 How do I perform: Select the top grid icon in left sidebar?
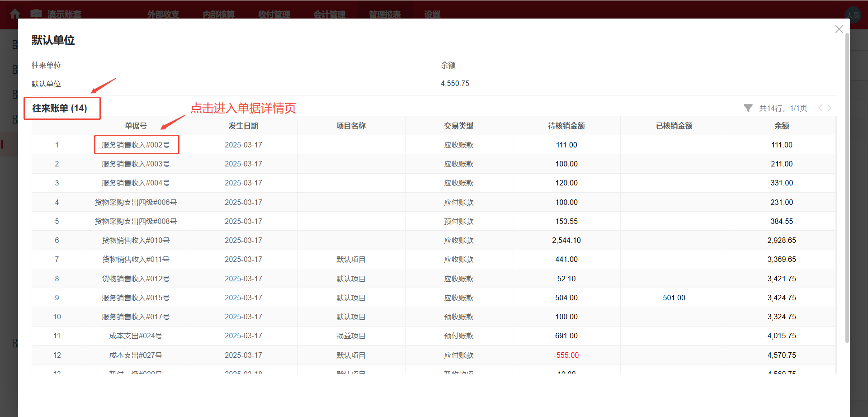coord(15,44)
